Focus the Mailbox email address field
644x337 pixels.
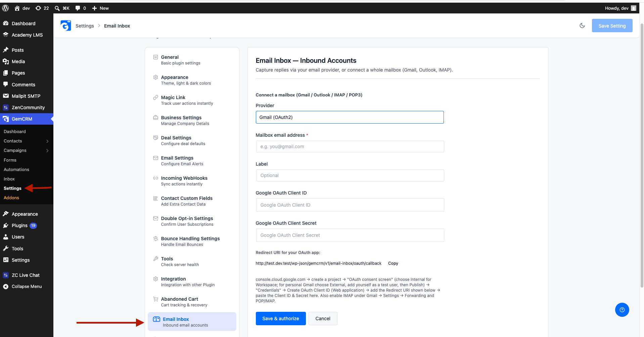click(350, 146)
